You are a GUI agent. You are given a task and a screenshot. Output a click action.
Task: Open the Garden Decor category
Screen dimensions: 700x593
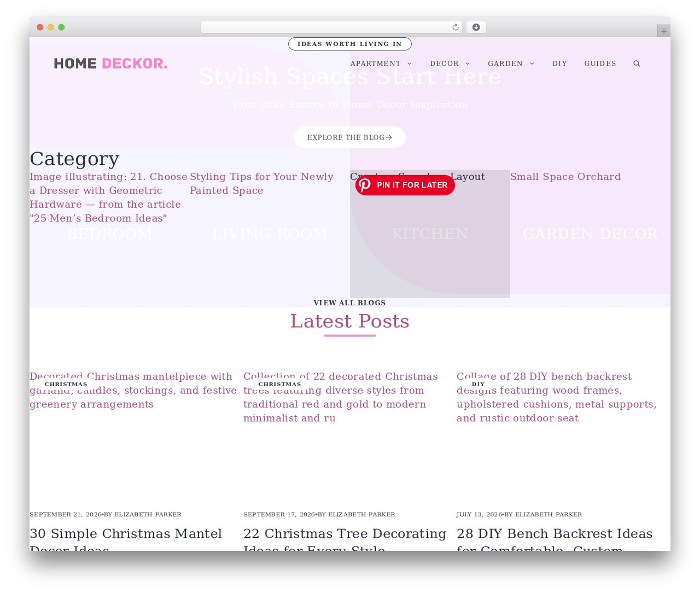tap(590, 234)
